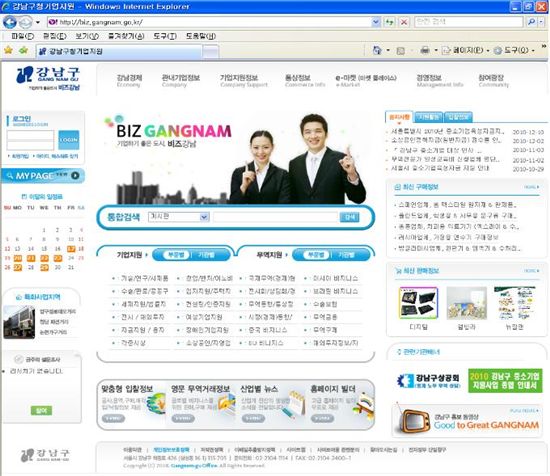Go back with the browser Back arrow
The width and height of the screenshot is (550, 476).
click(x=10, y=22)
